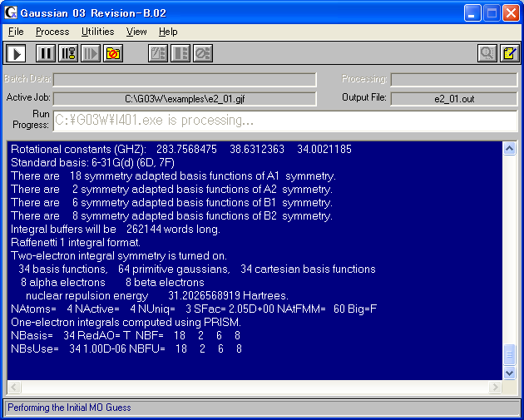Click the line about B2 symmetry functions
524x420 pixels.
pyautogui.click(x=171, y=216)
